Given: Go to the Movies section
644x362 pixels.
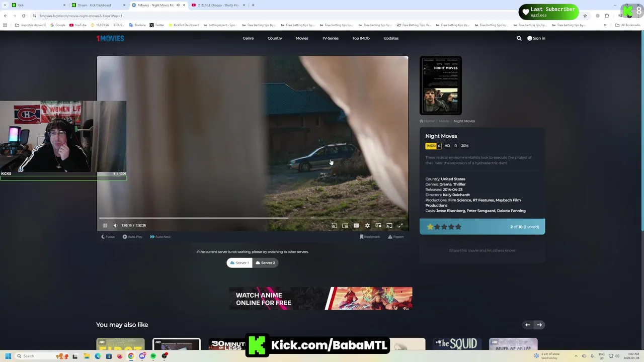Looking at the screenshot, I should click(x=302, y=38).
